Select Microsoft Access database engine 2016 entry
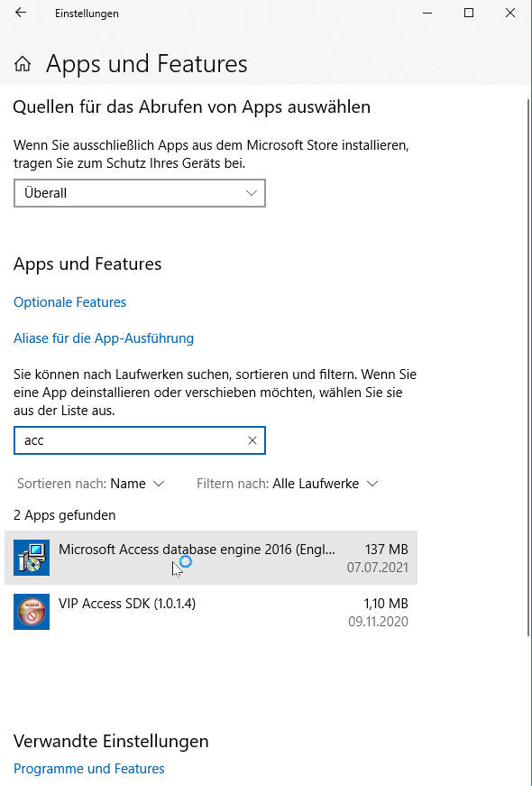Image resolution: width=532 pixels, height=786 pixels. [x=211, y=558]
